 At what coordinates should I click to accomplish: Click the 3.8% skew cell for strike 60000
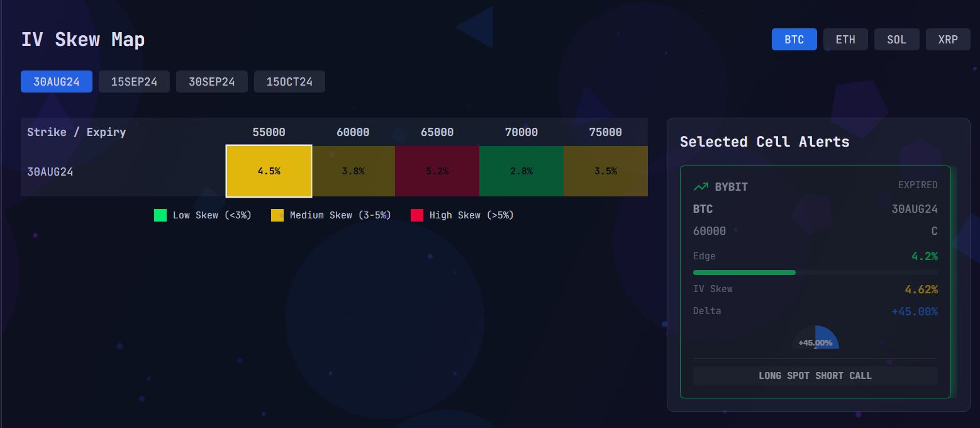pos(353,171)
